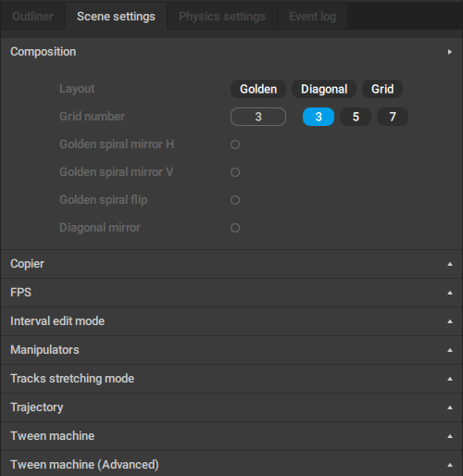Expand the Tracks stretching mode arrow
The image size is (463, 476).
pyautogui.click(x=450, y=379)
